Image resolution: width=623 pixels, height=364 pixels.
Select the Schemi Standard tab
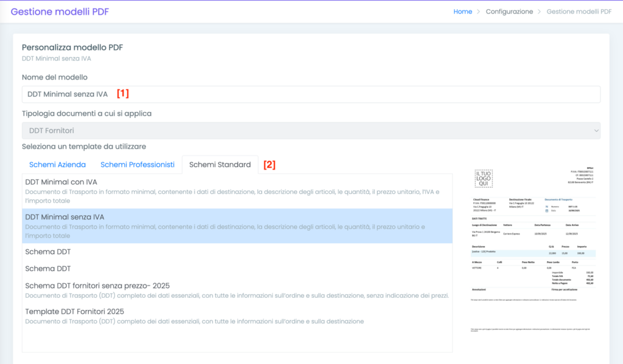220,165
